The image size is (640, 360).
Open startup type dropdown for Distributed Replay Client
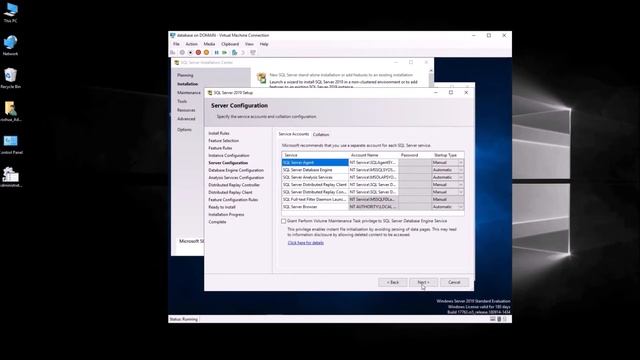coord(461,184)
